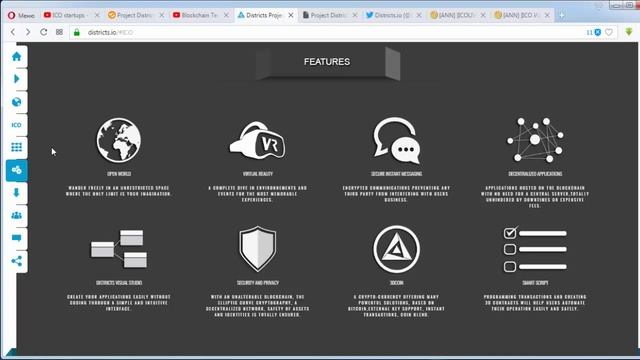Screen dimensions: 640x360
Task: Reload the districts.io page
Action: click(x=44, y=32)
